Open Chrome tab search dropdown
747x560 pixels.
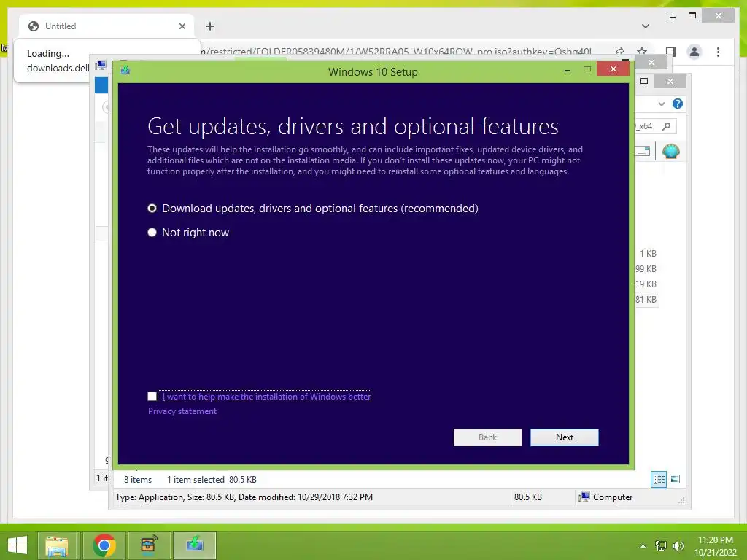645,26
